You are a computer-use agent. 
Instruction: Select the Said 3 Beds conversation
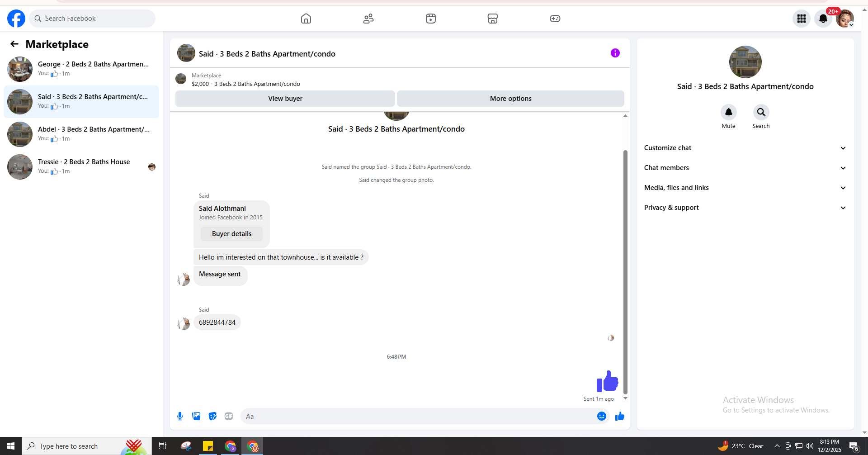click(81, 102)
